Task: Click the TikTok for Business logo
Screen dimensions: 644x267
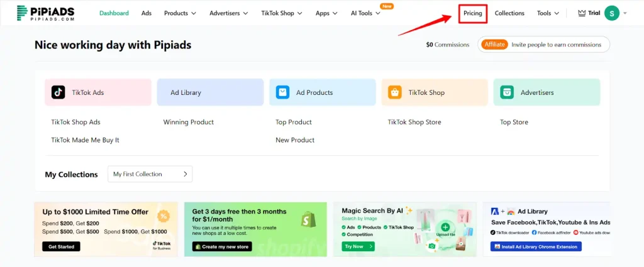Action: point(162,245)
